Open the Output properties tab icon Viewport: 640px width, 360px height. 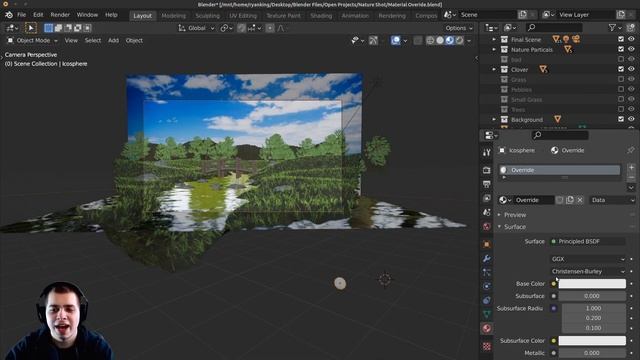486,184
